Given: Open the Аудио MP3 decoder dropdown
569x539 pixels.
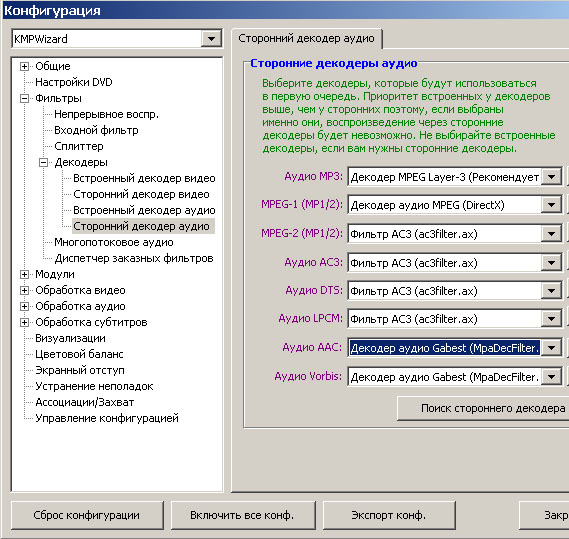Looking at the screenshot, I should coord(551,177).
